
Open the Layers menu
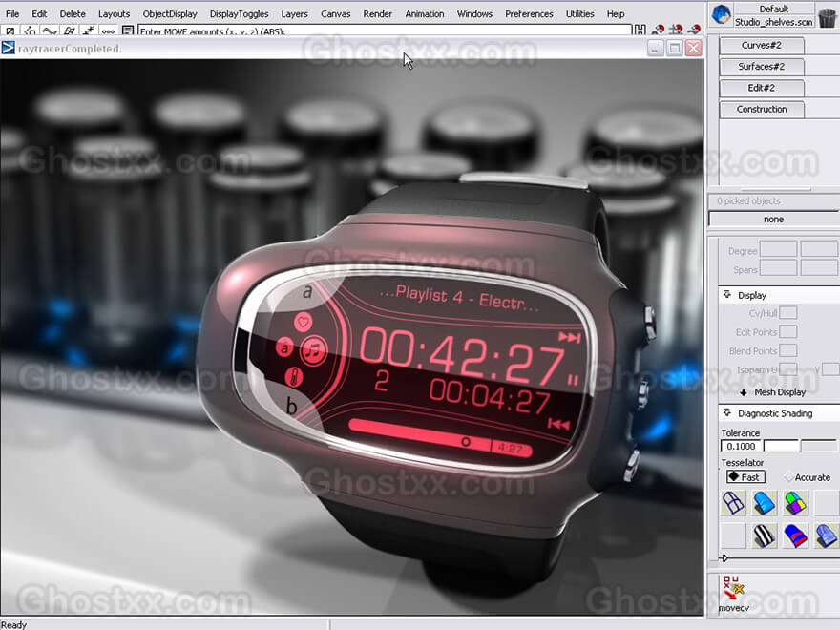point(295,14)
